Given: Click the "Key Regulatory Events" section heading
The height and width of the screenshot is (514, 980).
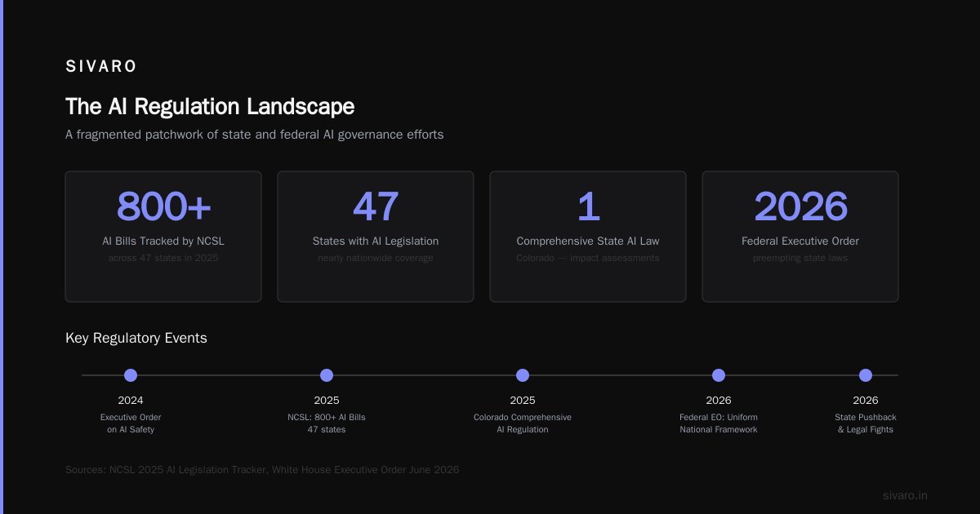Looking at the screenshot, I should pyautogui.click(x=136, y=338).
